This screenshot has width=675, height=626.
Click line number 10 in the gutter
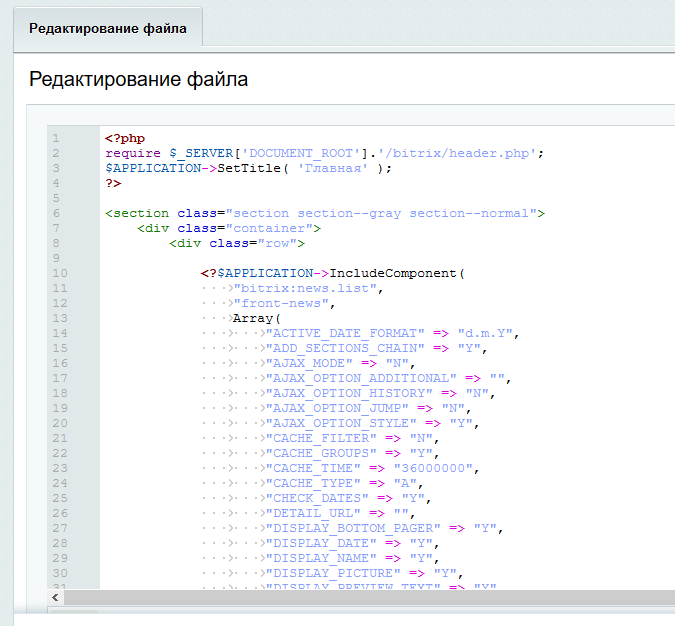[x=57, y=273]
